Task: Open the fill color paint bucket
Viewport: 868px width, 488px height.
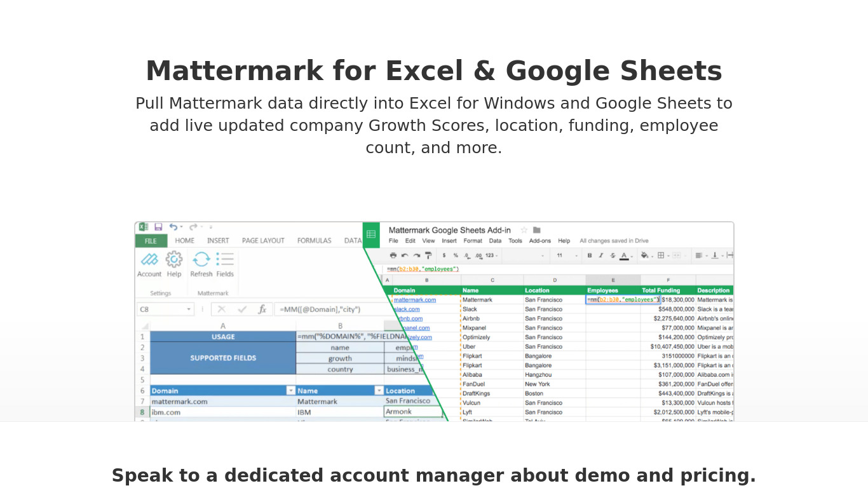Action: tap(645, 255)
